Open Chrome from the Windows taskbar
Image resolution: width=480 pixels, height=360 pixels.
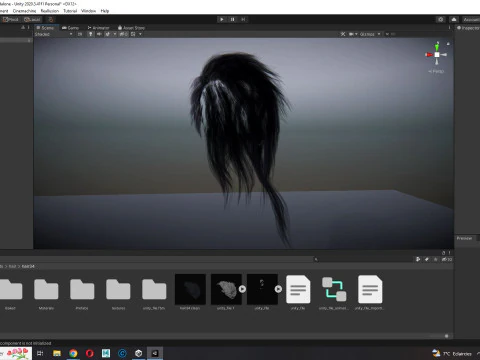click(x=73, y=353)
